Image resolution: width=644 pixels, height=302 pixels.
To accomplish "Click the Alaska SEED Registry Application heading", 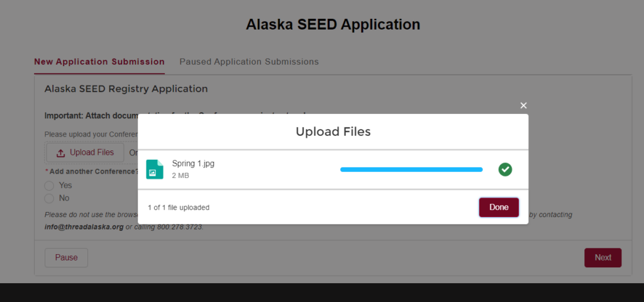I will tap(126, 89).
